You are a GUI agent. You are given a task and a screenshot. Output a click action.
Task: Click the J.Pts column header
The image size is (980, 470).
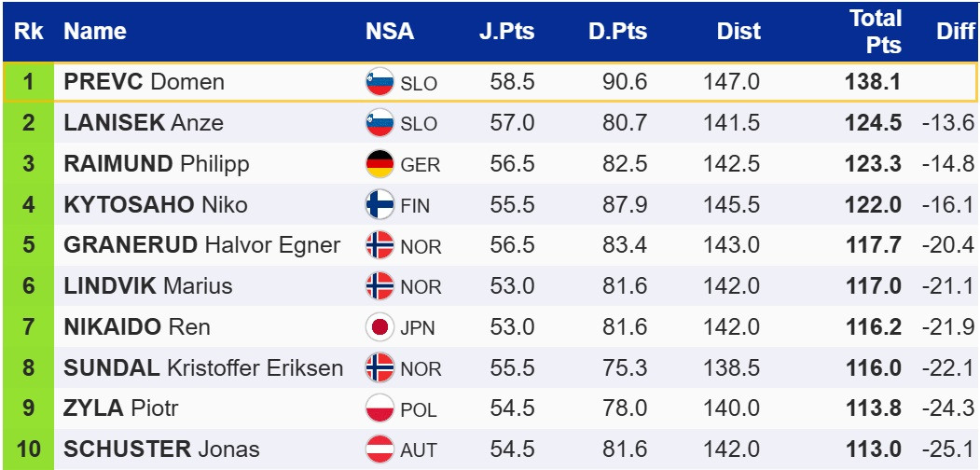(x=506, y=31)
